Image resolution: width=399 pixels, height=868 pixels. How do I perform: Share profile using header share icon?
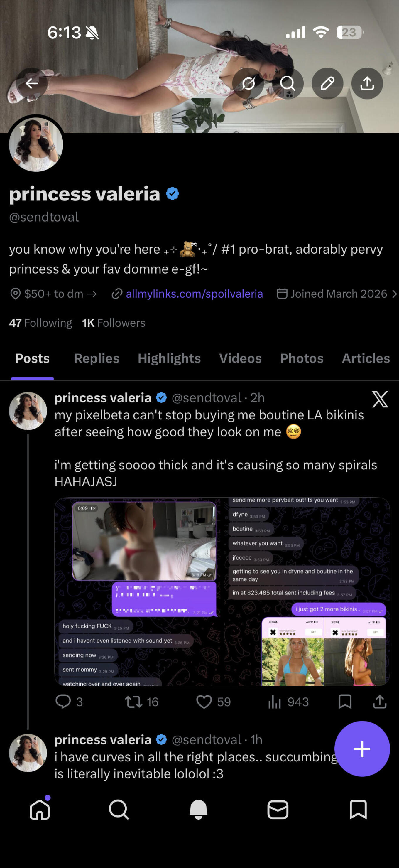pos(367,83)
